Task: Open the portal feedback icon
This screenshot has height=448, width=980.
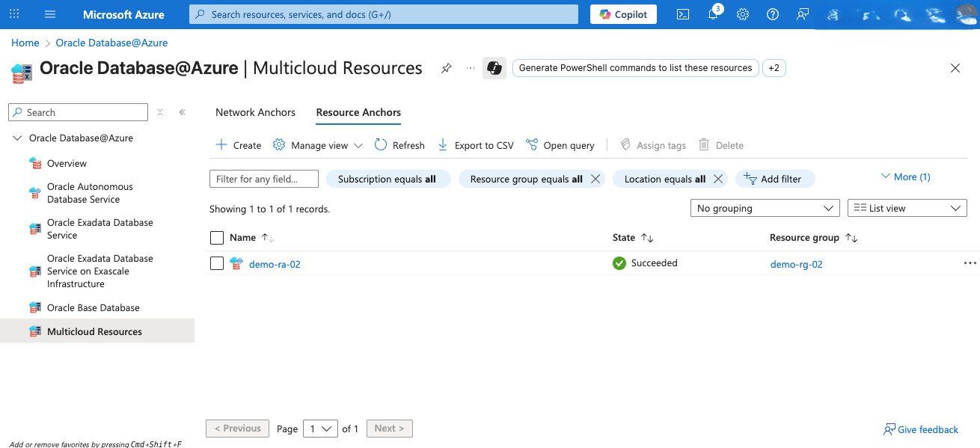Action: click(802, 14)
